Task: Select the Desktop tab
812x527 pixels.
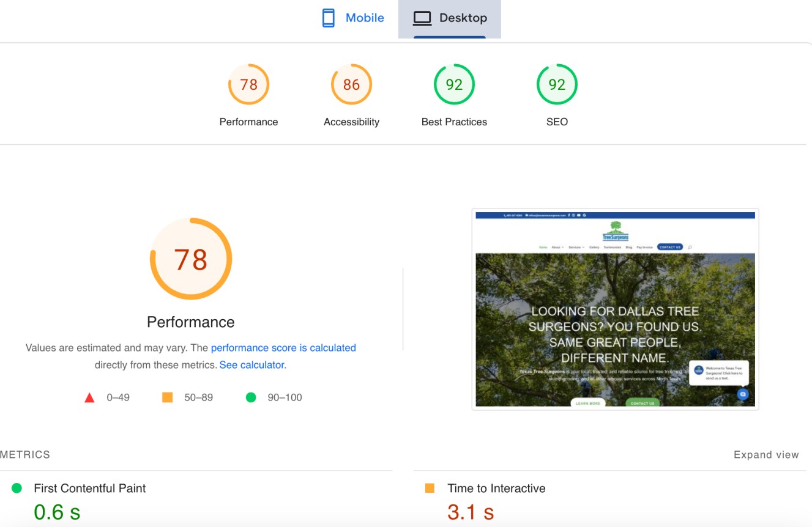Action: [450, 18]
